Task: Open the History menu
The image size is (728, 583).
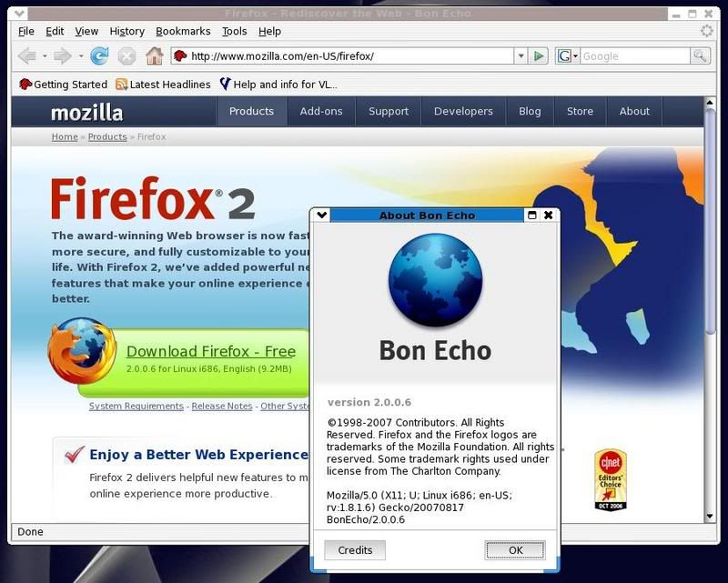Action: 126,31
